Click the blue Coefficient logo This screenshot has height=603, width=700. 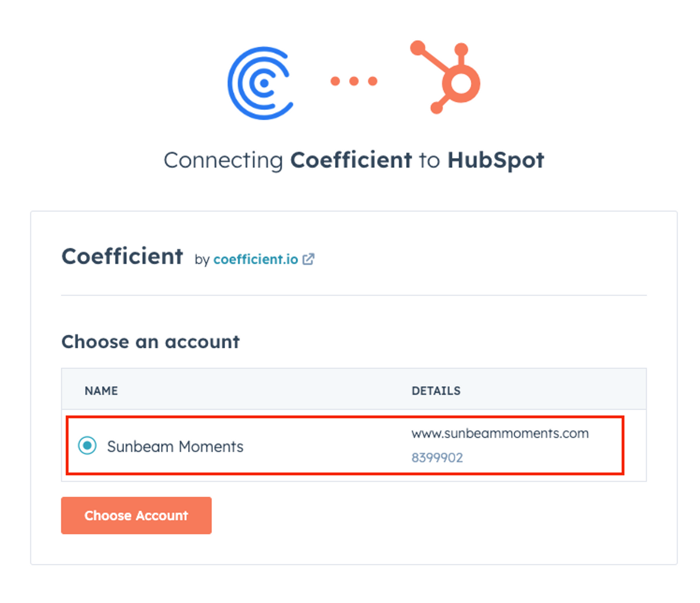click(x=260, y=83)
